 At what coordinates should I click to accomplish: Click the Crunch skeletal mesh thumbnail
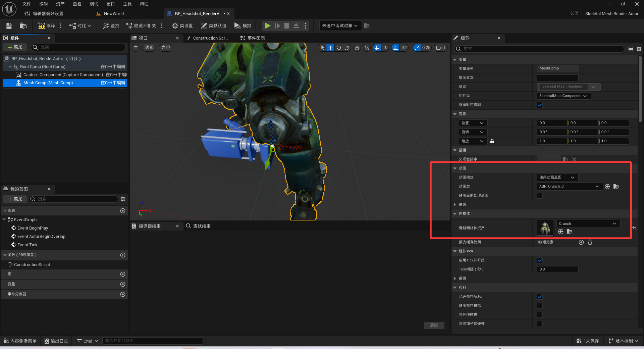[x=545, y=228]
